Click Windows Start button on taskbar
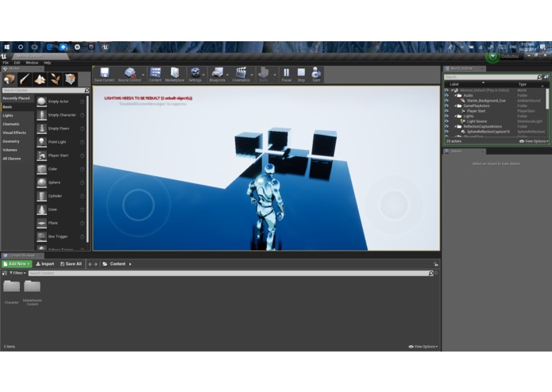 tap(6, 47)
